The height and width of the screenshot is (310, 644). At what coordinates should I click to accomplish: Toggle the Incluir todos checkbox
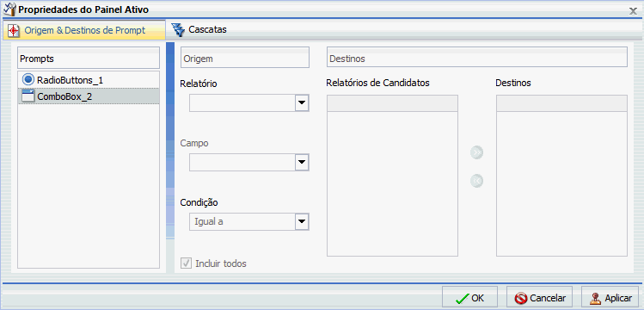pos(187,263)
